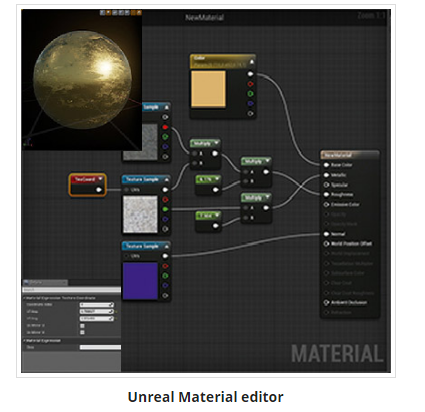Click the Color node orange swatch
Image resolution: width=425 pixels, height=412 pixels.
(x=208, y=89)
